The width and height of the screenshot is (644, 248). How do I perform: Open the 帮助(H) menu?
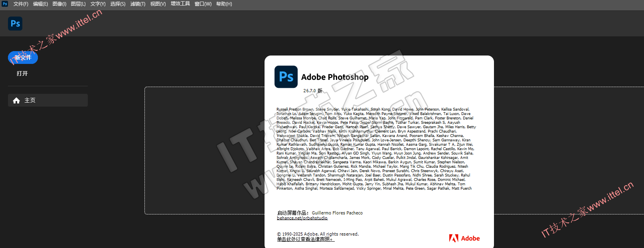[x=224, y=4]
